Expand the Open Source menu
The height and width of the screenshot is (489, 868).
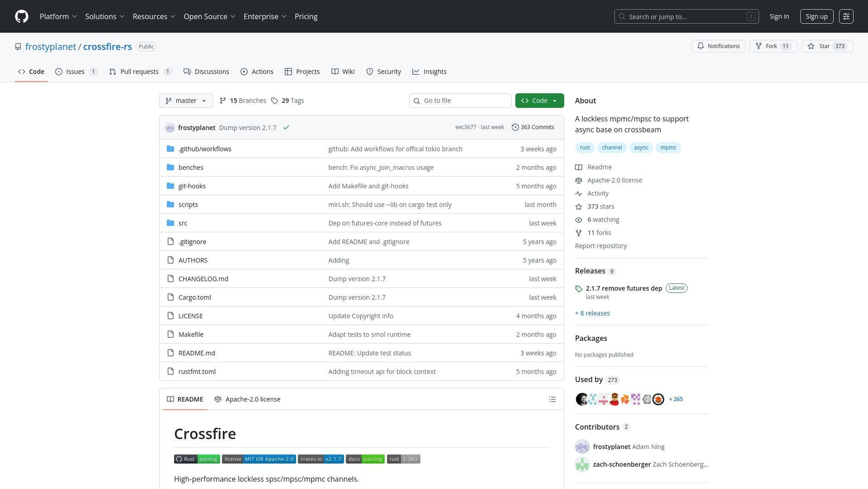tap(209, 16)
